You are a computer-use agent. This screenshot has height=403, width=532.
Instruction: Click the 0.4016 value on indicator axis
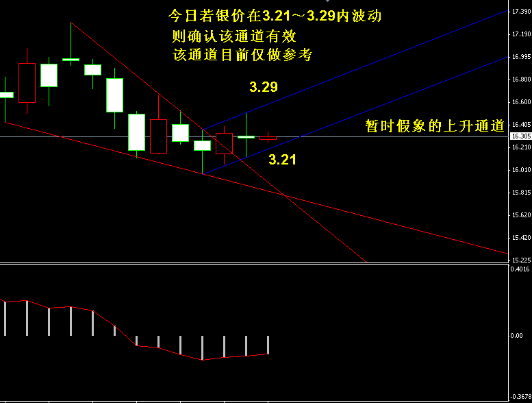(x=519, y=269)
